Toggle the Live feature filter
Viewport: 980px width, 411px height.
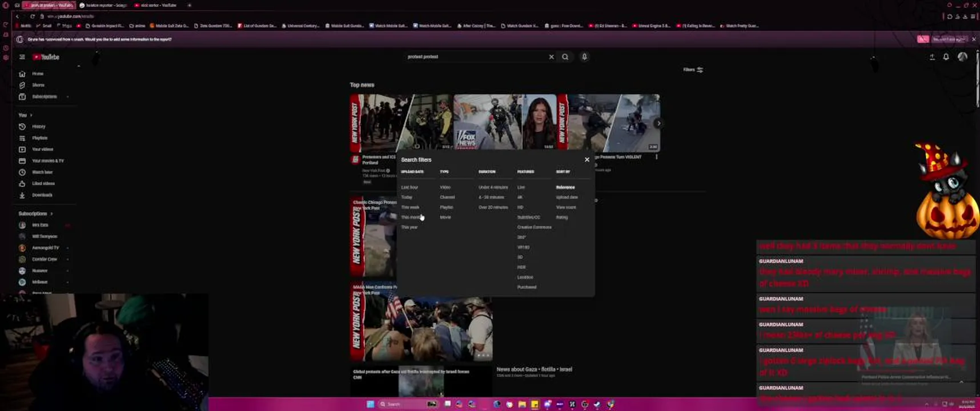click(521, 187)
